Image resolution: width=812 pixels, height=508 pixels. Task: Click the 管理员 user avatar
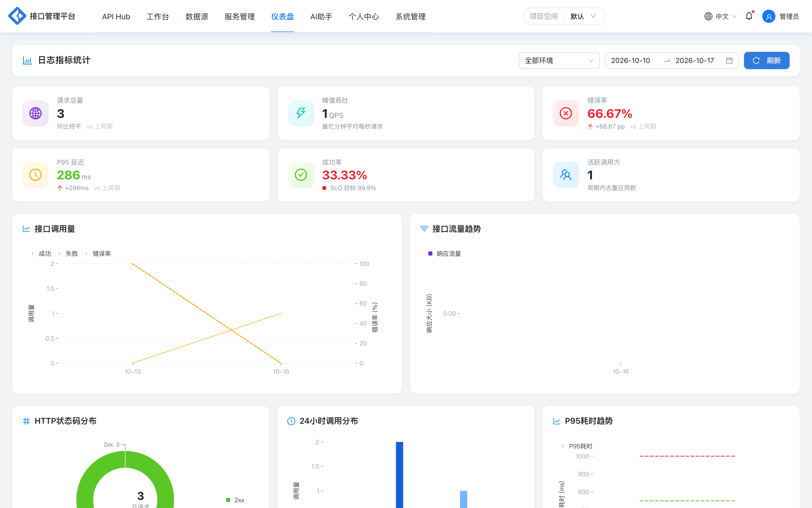pos(768,16)
